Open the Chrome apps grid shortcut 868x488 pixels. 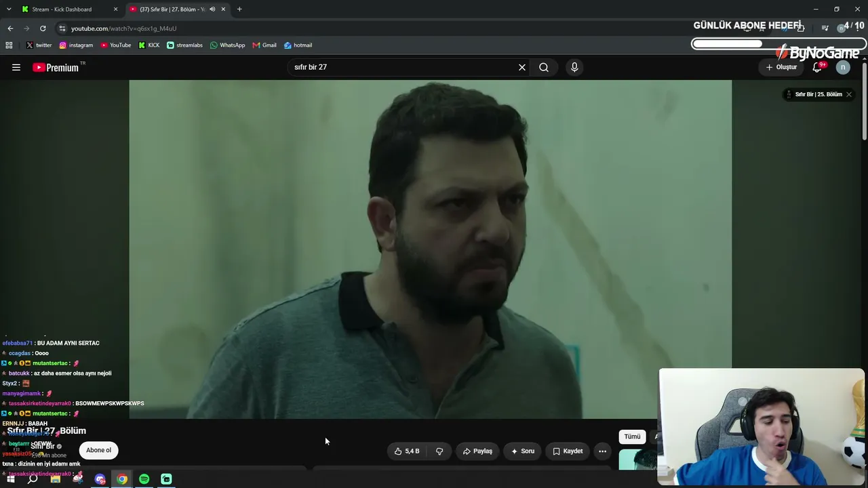[x=9, y=45]
